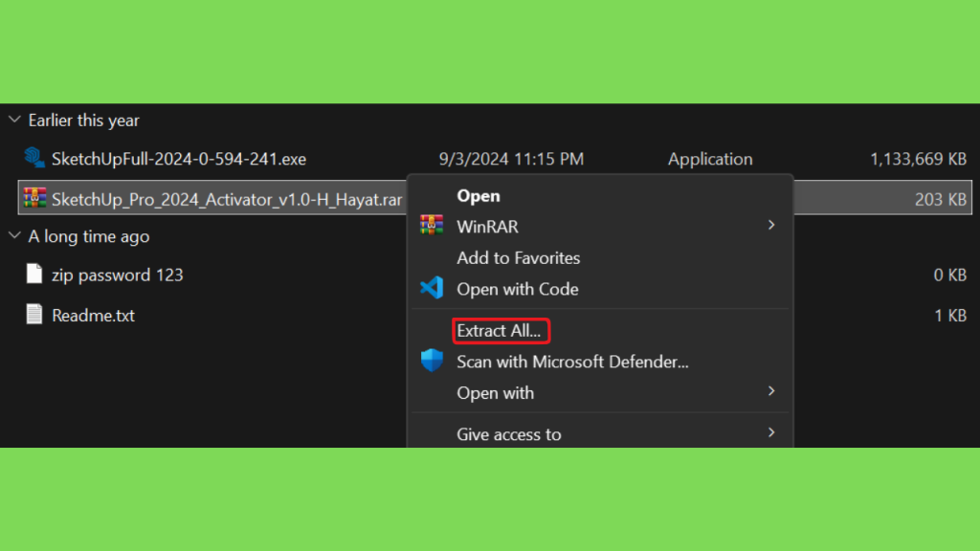Expand the 'Open with' submenu arrow
Image resolution: width=980 pixels, height=551 pixels.
(771, 391)
